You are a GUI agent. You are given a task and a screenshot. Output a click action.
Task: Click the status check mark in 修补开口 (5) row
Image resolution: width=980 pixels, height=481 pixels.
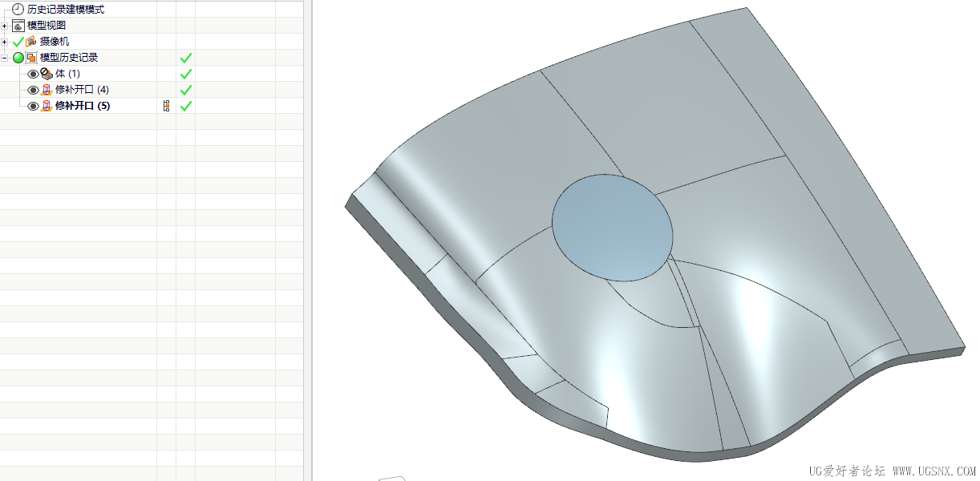point(186,106)
